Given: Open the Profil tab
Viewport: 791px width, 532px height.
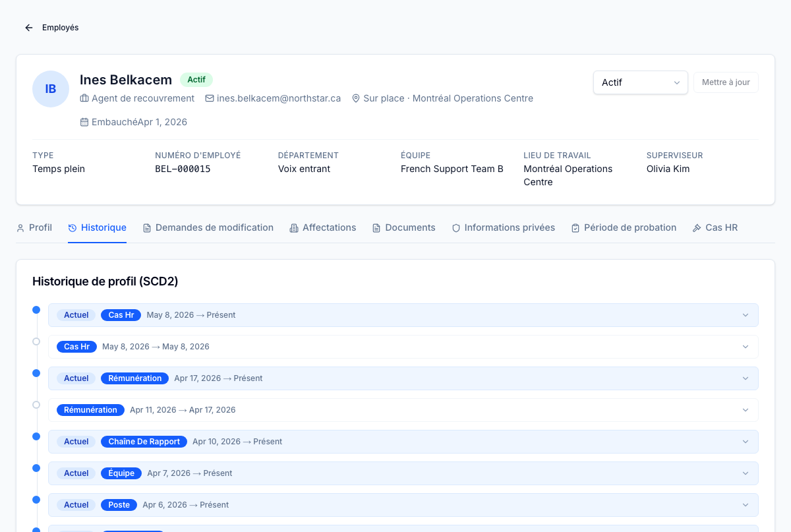Looking at the screenshot, I should pos(34,227).
